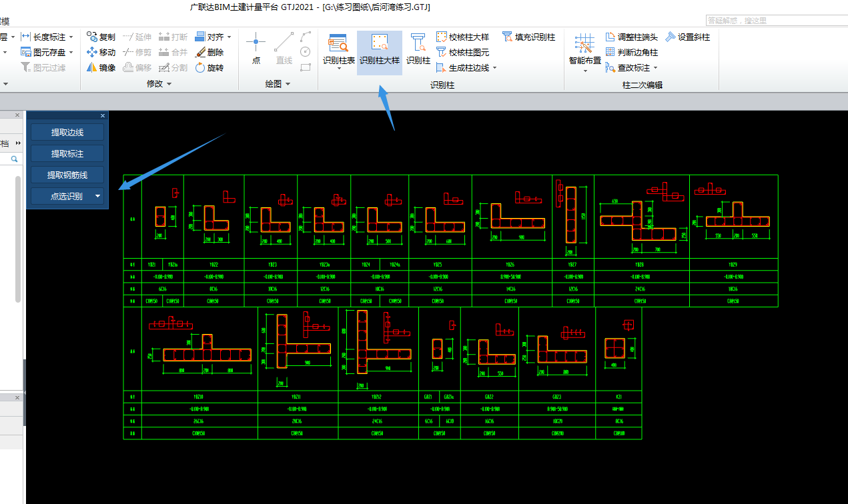The image size is (848, 504).
Task: Click 长度标注 length dimension tool
Action: [x=43, y=37]
